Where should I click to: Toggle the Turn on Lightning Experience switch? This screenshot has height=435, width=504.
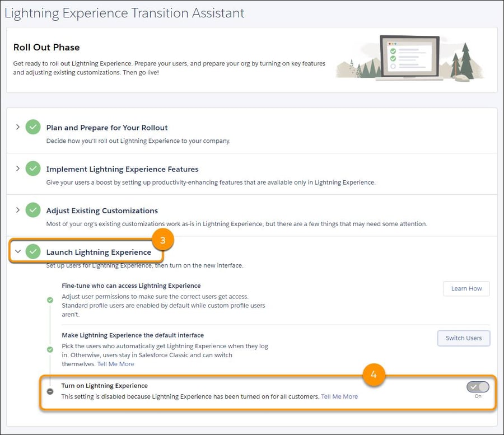coord(477,386)
